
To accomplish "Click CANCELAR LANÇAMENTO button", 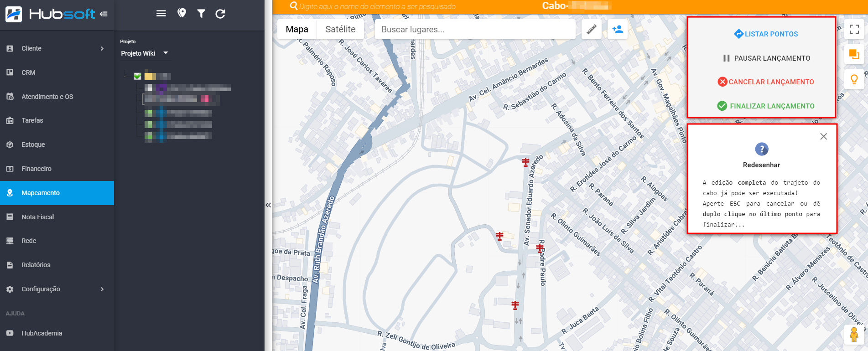I will pyautogui.click(x=766, y=82).
